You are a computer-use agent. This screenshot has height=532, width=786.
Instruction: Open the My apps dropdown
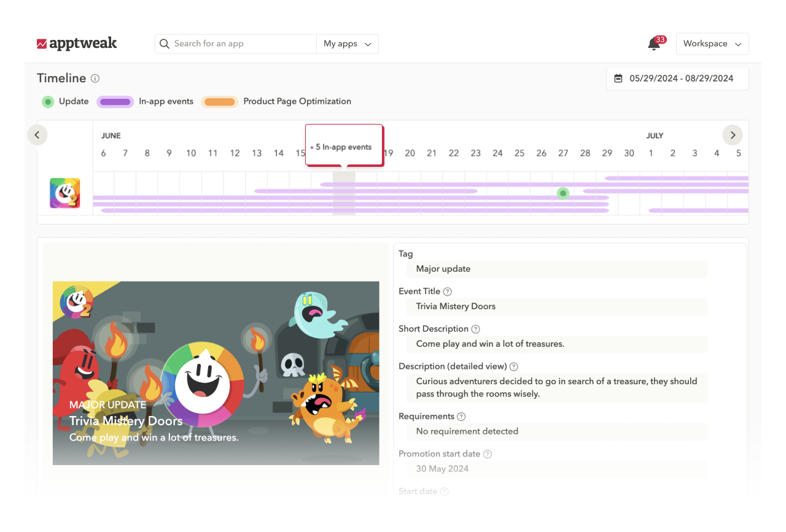point(348,44)
